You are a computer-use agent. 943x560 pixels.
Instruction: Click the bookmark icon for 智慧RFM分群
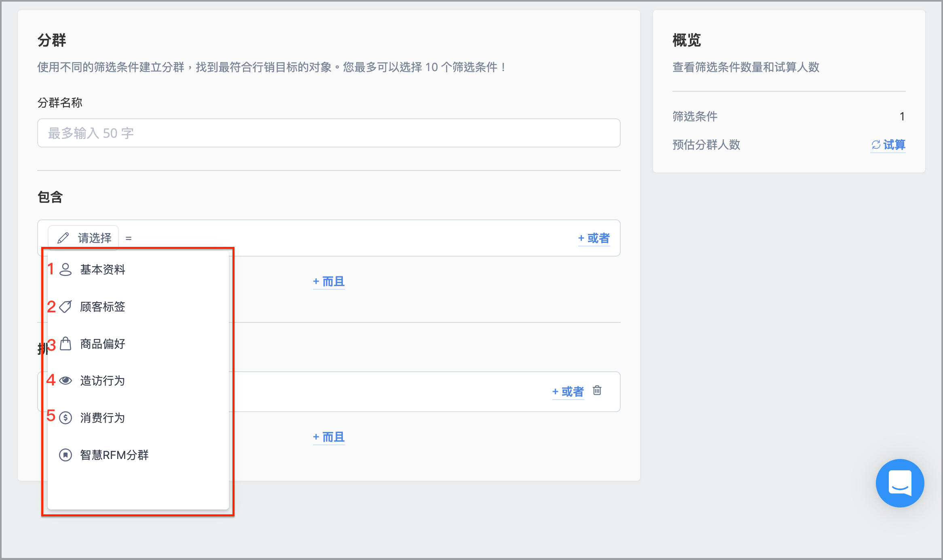coord(66,455)
